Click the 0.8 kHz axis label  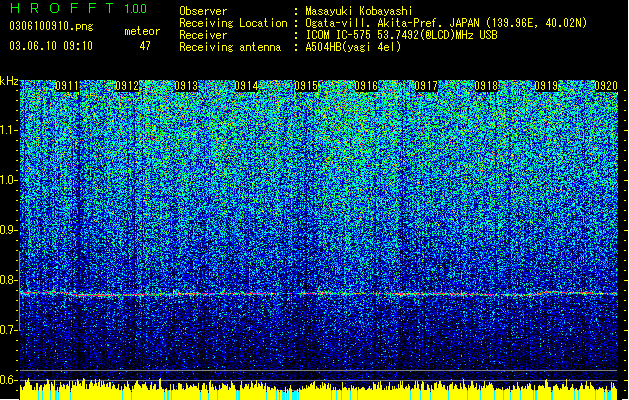[x=9, y=280]
